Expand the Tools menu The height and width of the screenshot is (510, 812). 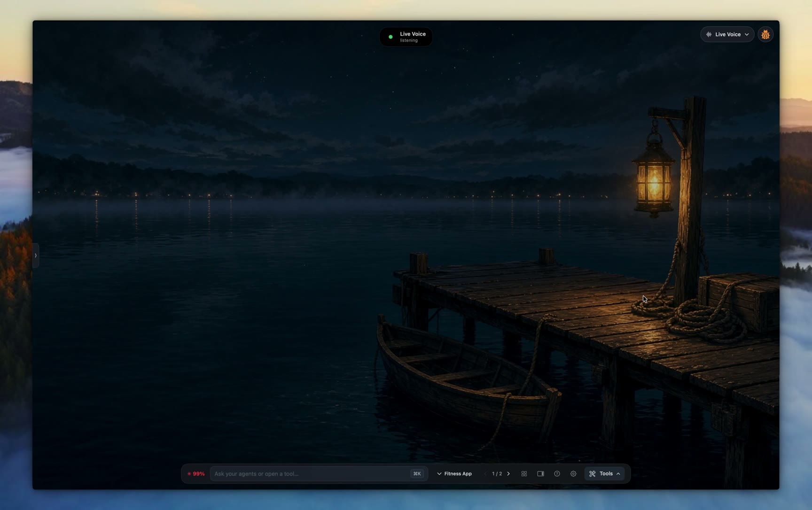(605, 474)
